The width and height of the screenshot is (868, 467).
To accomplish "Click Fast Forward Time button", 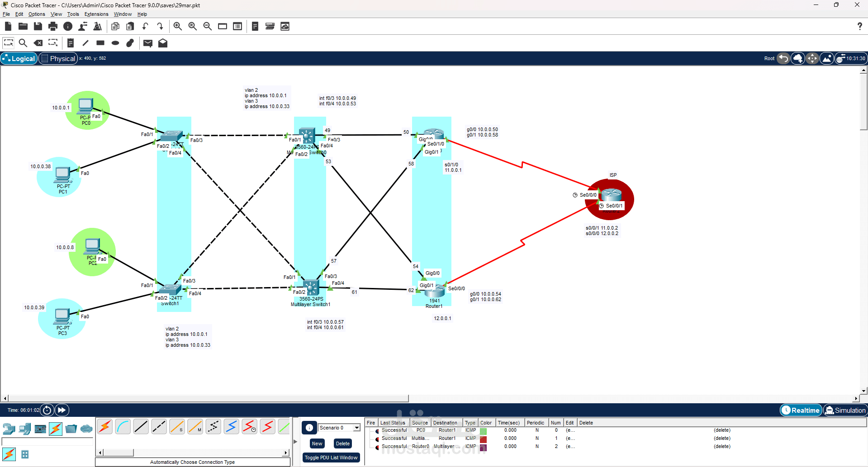I will click(x=62, y=410).
